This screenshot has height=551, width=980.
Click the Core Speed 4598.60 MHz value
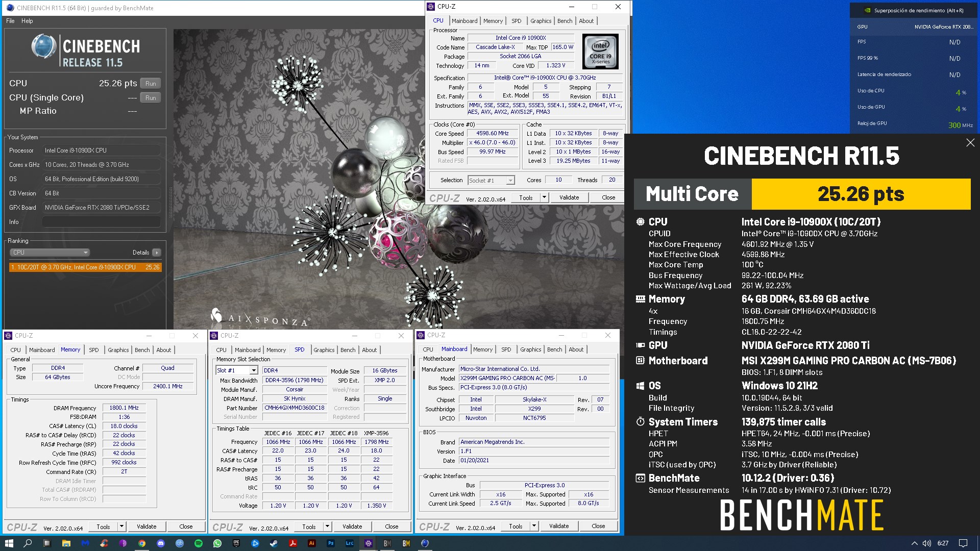click(493, 134)
